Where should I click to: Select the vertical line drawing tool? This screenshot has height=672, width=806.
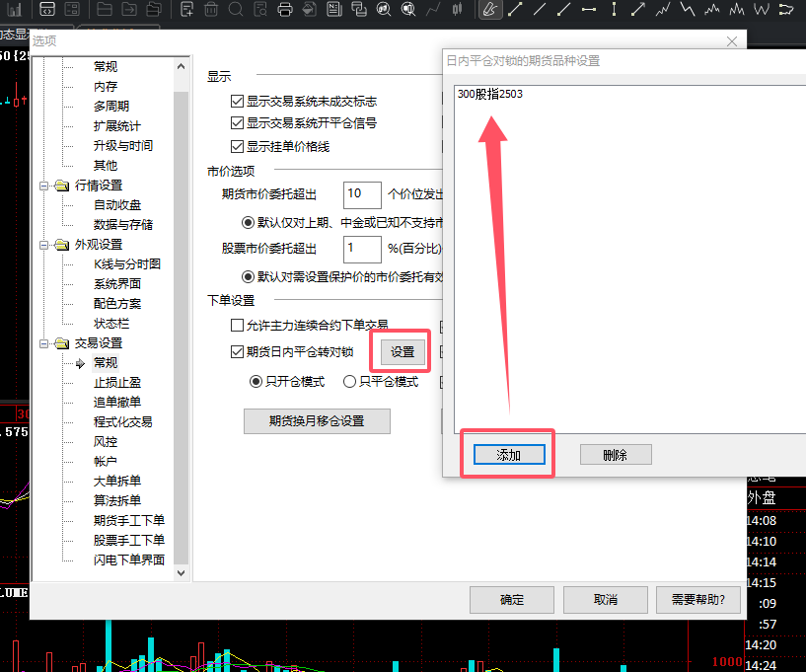614,9
